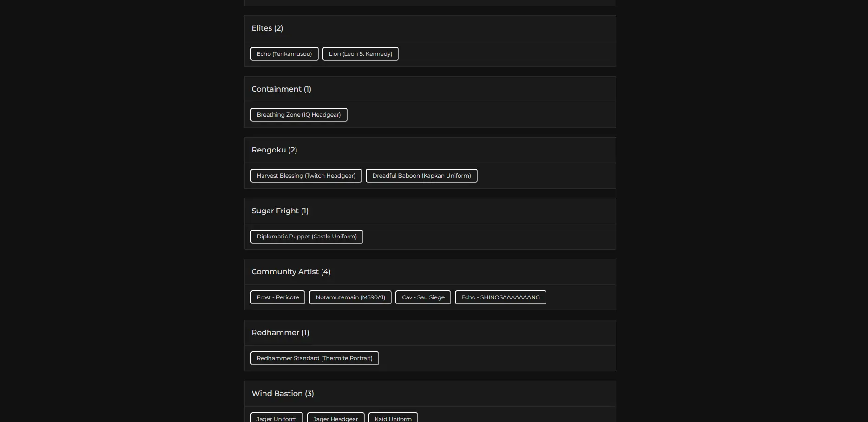The height and width of the screenshot is (422, 868).
Task: Choose the Breathing Zone (IQ Headgear) item
Action: 299,115
